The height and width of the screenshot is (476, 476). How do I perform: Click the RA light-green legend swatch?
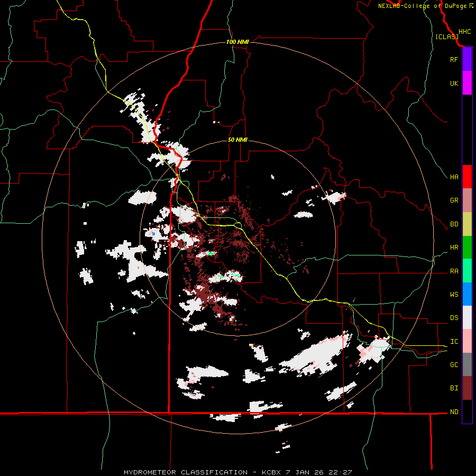[x=467, y=271]
